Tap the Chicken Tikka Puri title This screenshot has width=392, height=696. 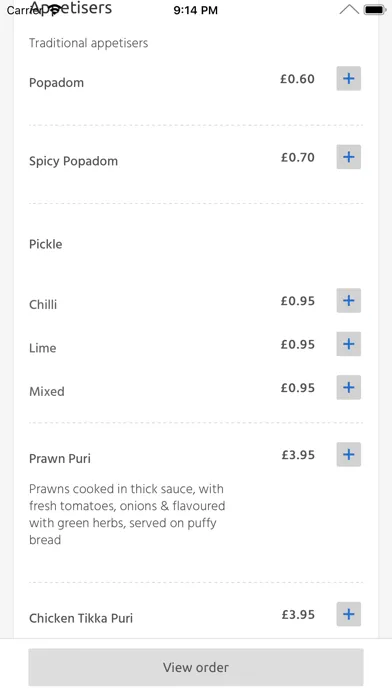81,618
